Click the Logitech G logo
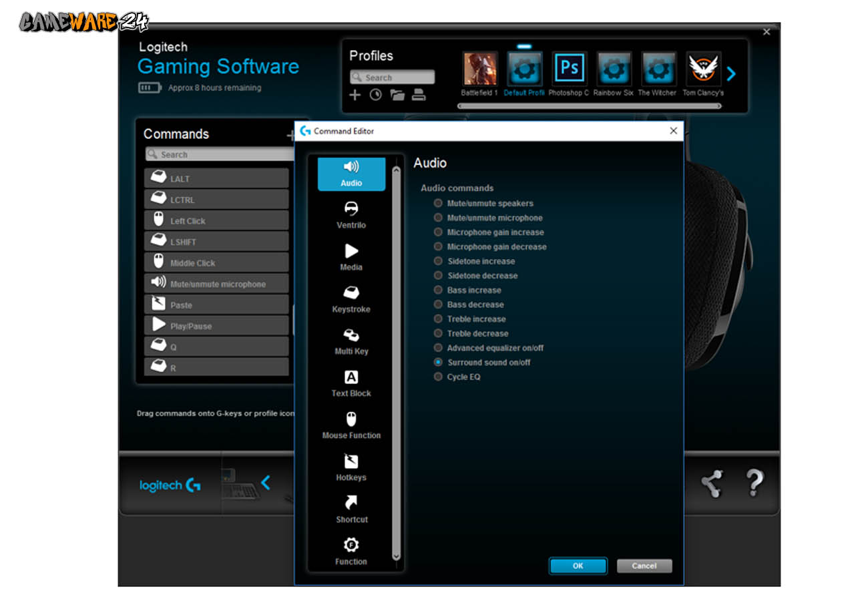This screenshot has width=868, height=601. click(x=170, y=485)
